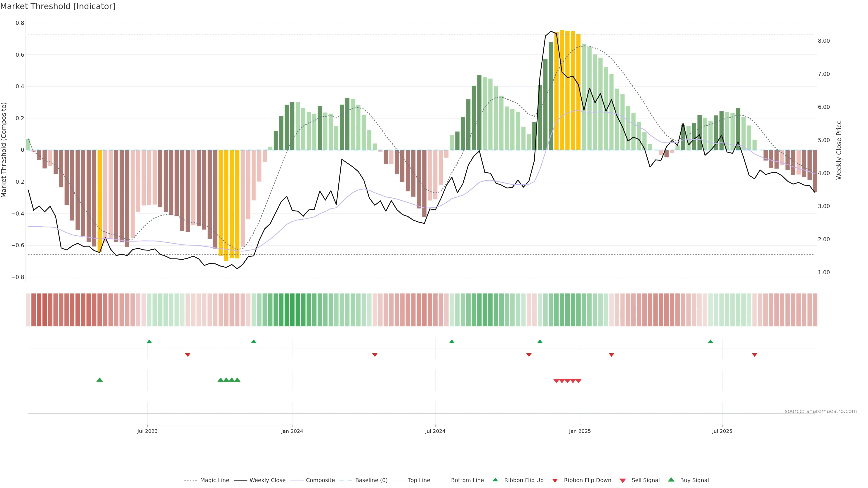The image size is (868, 488).
Task: Toggle Buy Signal legend entry
Action: coord(694,480)
